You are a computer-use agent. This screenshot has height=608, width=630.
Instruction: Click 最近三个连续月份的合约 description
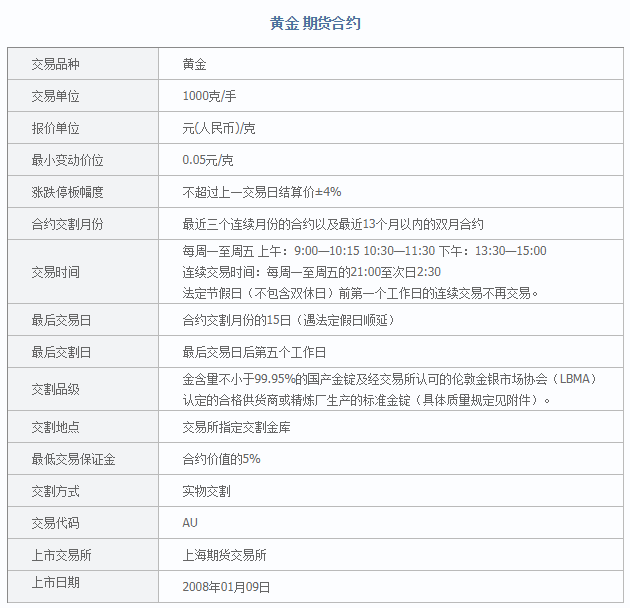pos(333,224)
